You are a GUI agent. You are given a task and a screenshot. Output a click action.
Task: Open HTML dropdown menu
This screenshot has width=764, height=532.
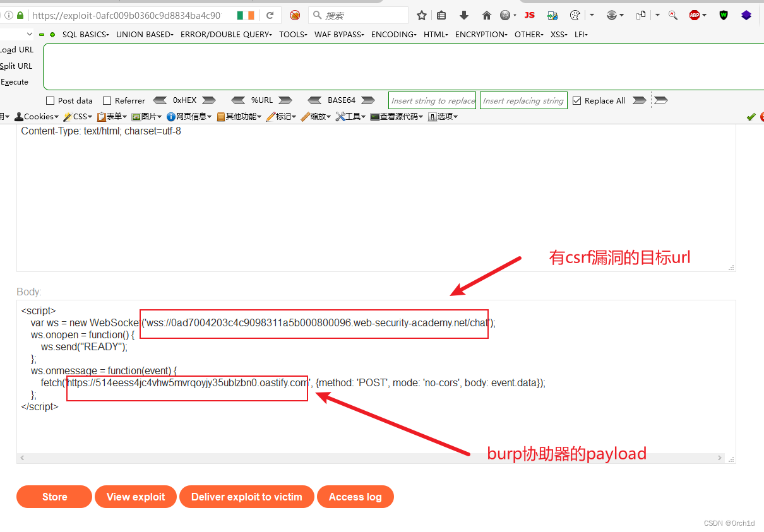[x=436, y=35]
